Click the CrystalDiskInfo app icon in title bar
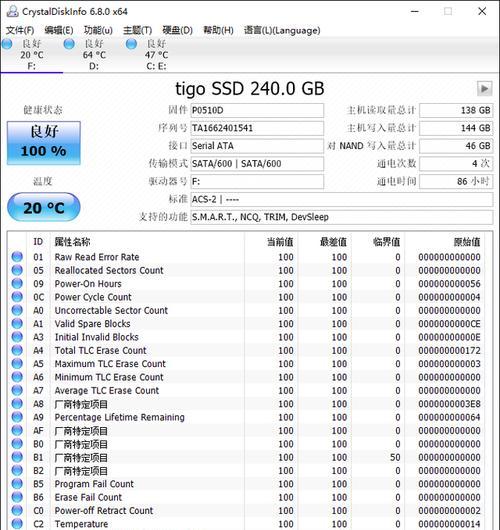Image resolution: width=500 pixels, height=530 pixels. click(13, 11)
